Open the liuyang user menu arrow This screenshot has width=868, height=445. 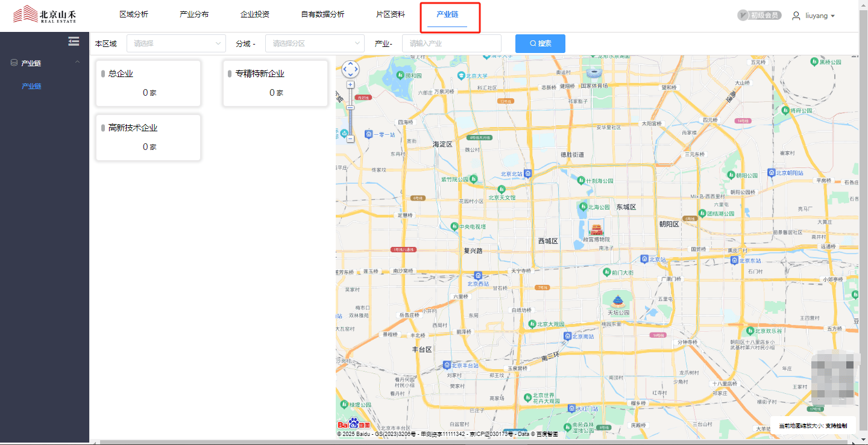click(833, 16)
